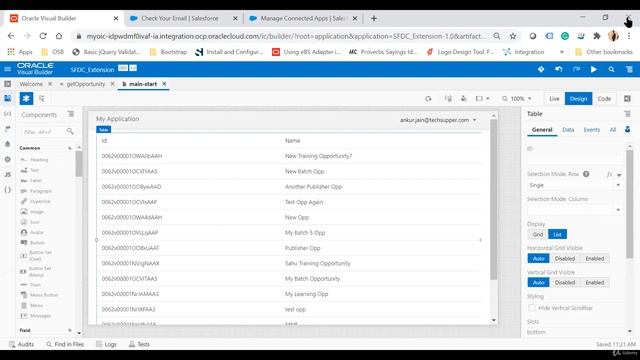Click the undo icon in header
The width and height of the screenshot is (640, 360).
(x=558, y=69)
